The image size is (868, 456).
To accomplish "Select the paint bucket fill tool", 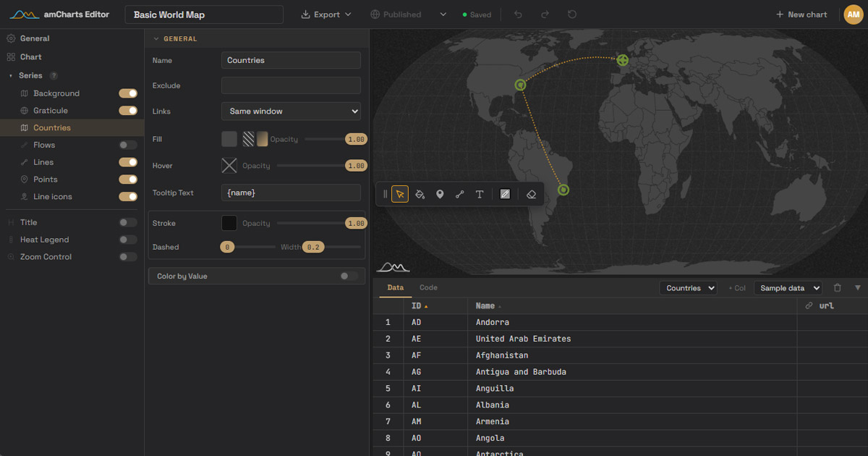I will [x=420, y=194].
